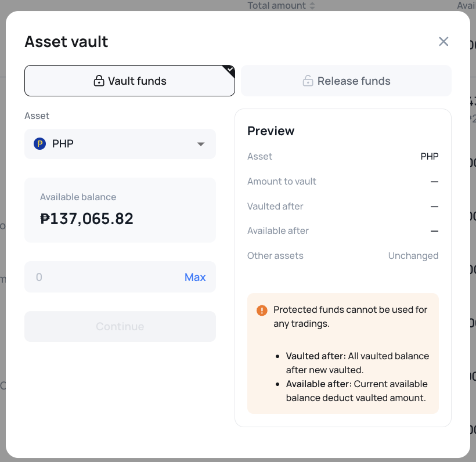Screen dimensions: 476x462
Task: Click the Continue button
Action: [x=120, y=326]
